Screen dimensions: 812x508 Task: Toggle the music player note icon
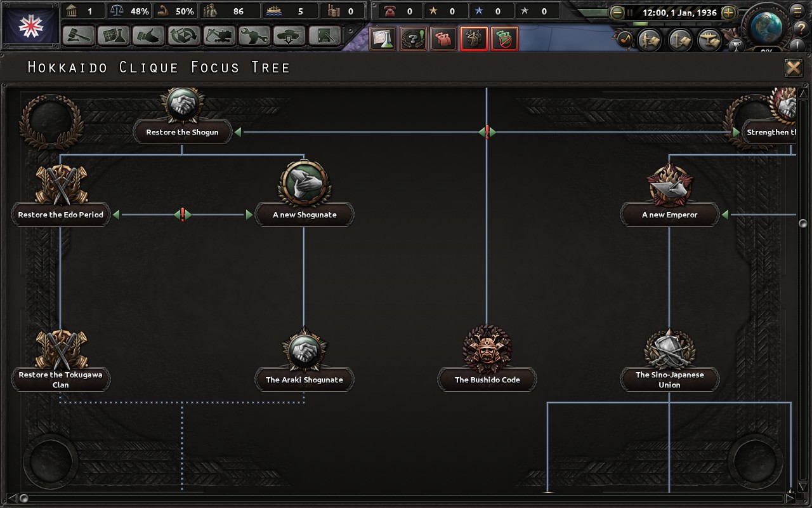click(x=624, y=39)
